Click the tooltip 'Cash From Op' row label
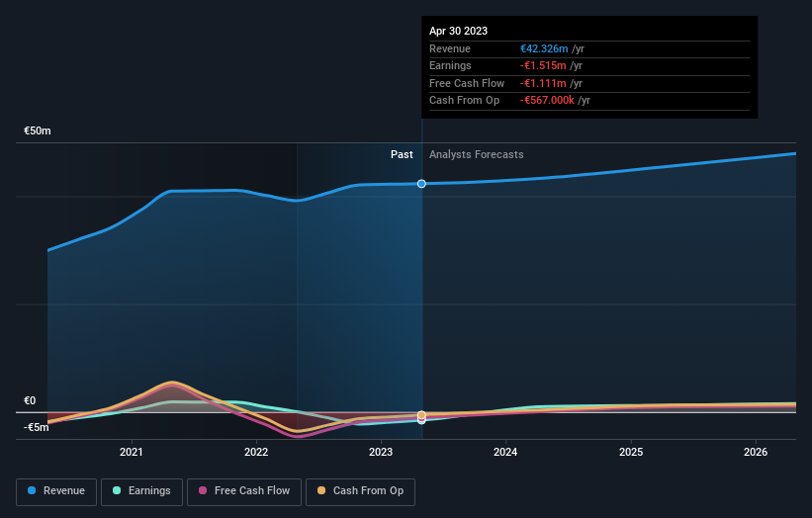Screen dimensions: 812x518 click(465, 101)
